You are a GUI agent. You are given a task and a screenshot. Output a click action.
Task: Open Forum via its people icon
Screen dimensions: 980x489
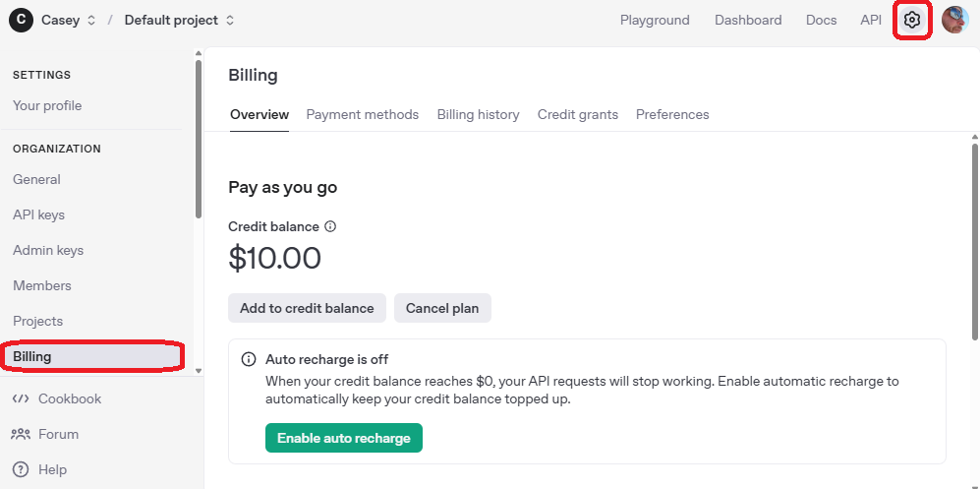[20, 434]
